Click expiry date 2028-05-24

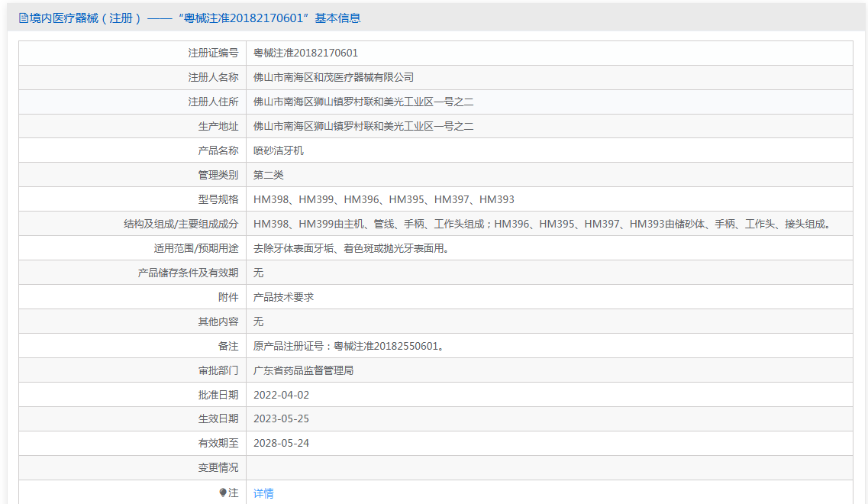(281, 443)
